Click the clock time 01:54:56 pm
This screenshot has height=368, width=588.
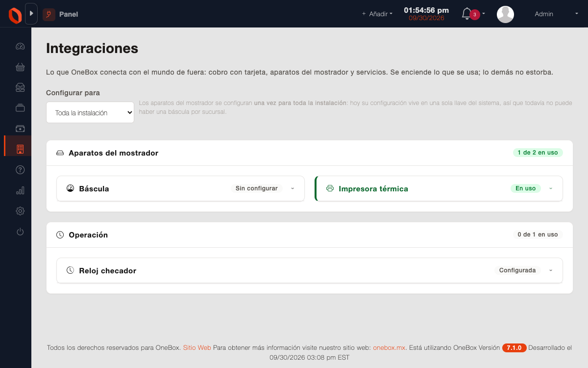point(426,10)
